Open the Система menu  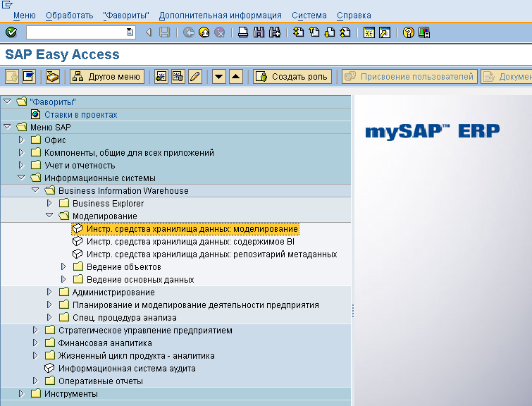click(x=309, y=16)
